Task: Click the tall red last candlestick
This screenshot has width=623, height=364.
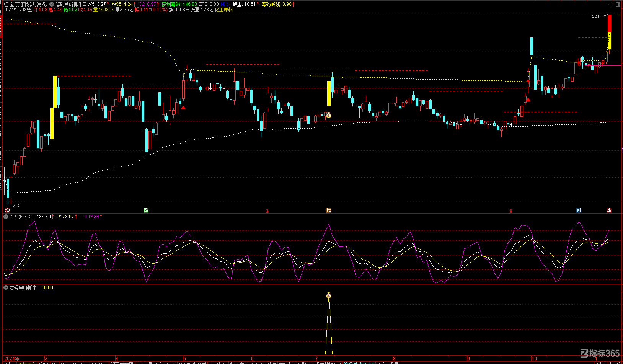Action: [x=609, y=32]
